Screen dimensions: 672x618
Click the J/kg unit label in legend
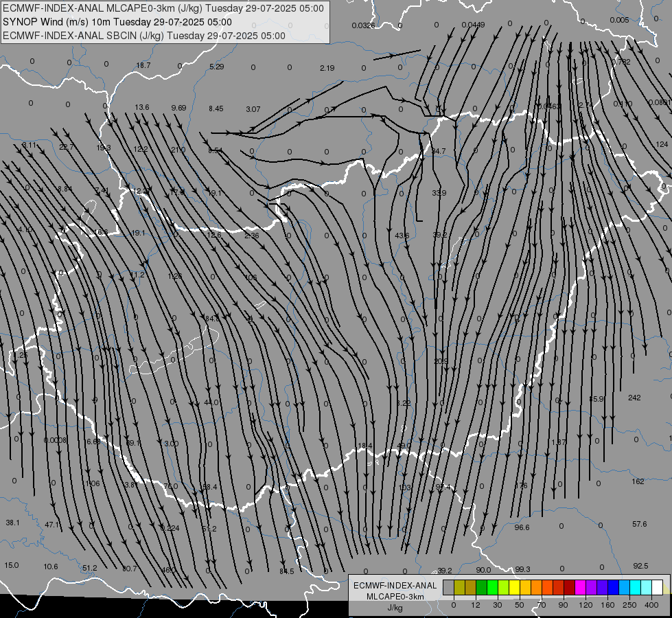(x=395, y=608)
